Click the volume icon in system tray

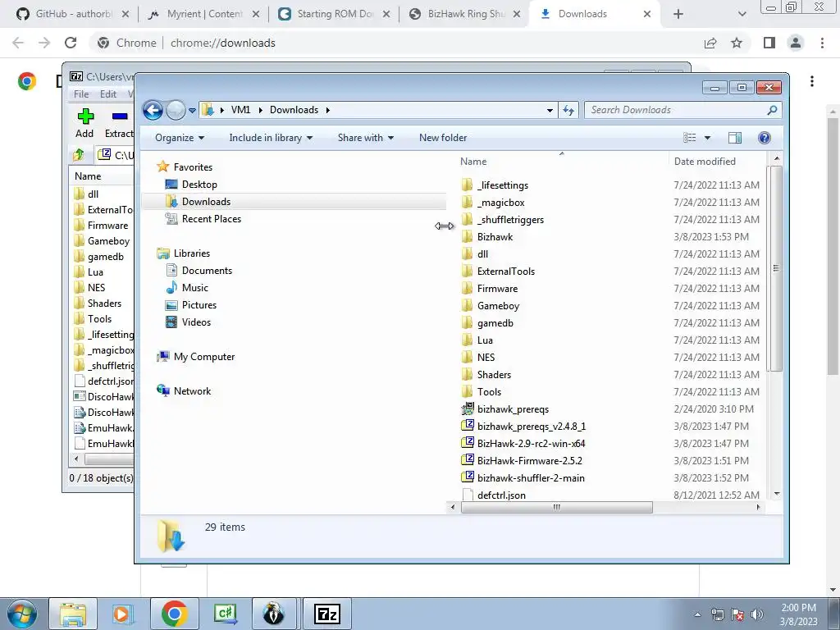[x=757, y=614]
